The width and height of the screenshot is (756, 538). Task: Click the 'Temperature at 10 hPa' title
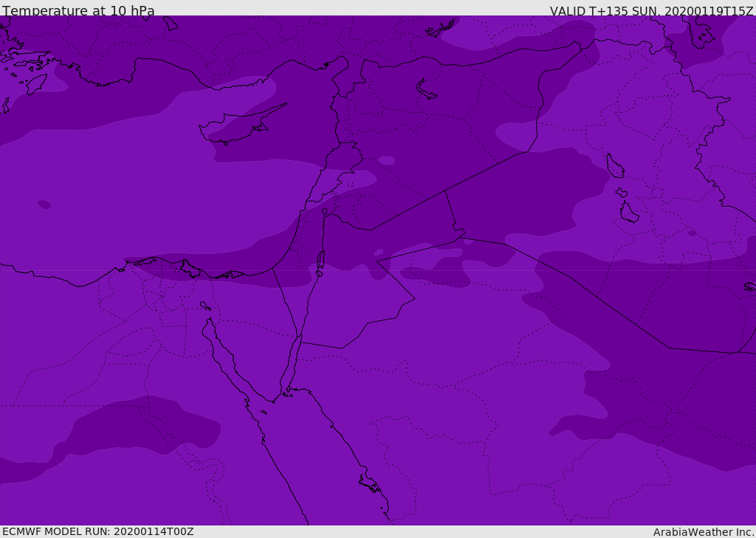[x=78, y=10]
